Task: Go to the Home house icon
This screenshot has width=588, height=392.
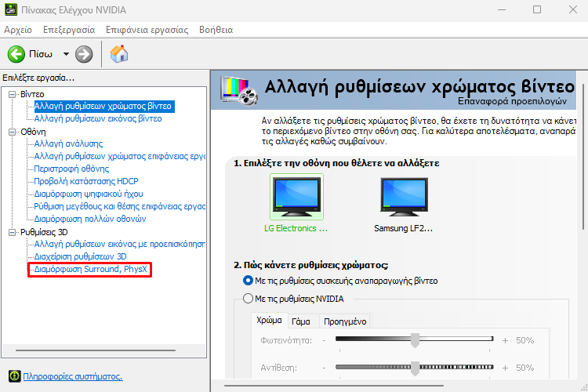Action: pyautogui.click(x=119, y=54)
